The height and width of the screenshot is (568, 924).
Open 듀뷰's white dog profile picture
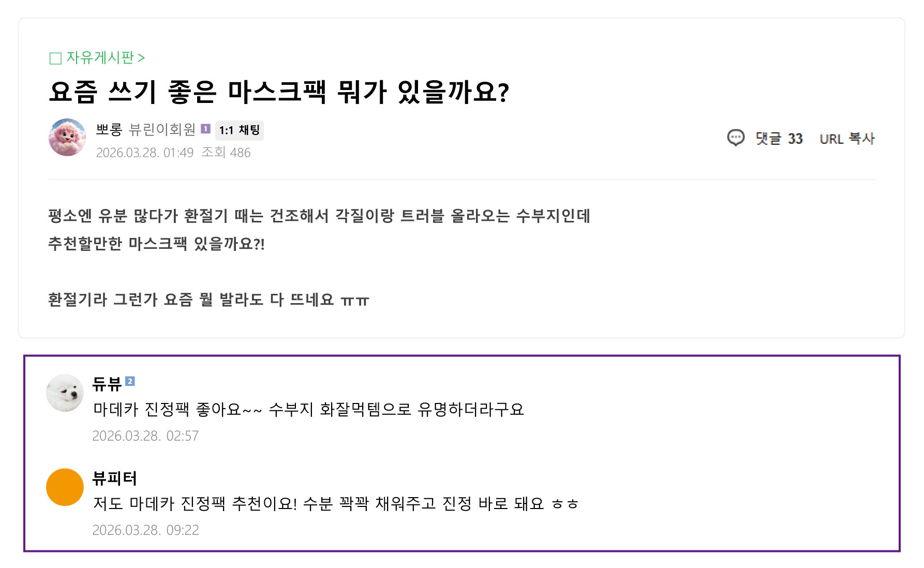coord(65,393)
